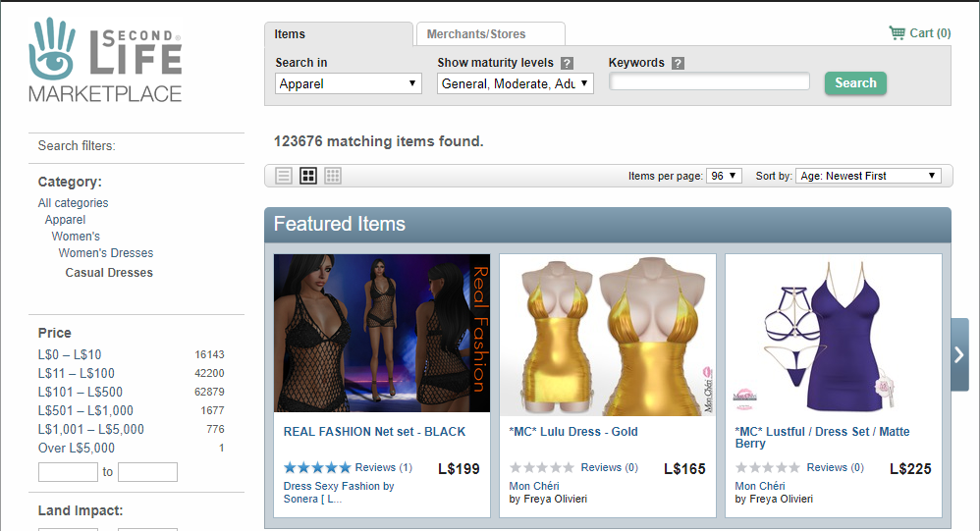Click star rating of Lulu Dress Gold
980x531 pixels.
542,467
